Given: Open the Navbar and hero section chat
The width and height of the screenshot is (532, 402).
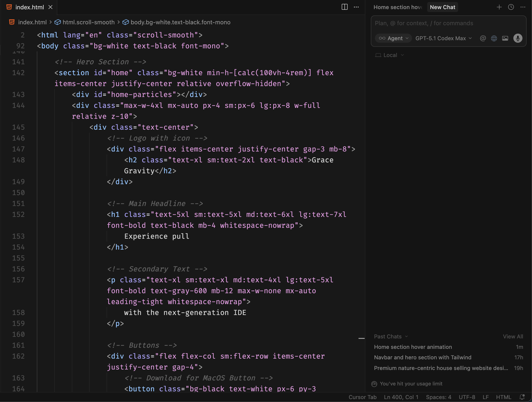Looking at the screenshot, I should 423,357.
